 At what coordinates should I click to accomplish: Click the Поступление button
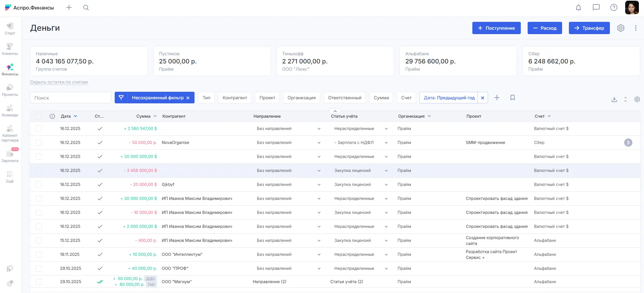click(x=496, y=28)
